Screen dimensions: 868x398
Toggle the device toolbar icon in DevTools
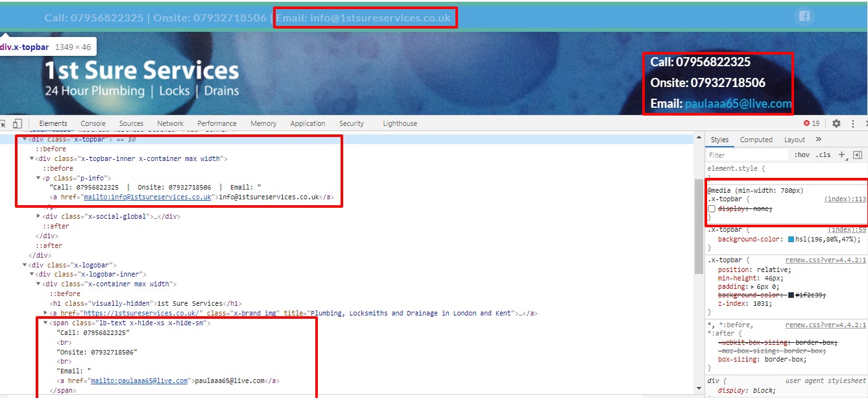[x=18, y=123]
